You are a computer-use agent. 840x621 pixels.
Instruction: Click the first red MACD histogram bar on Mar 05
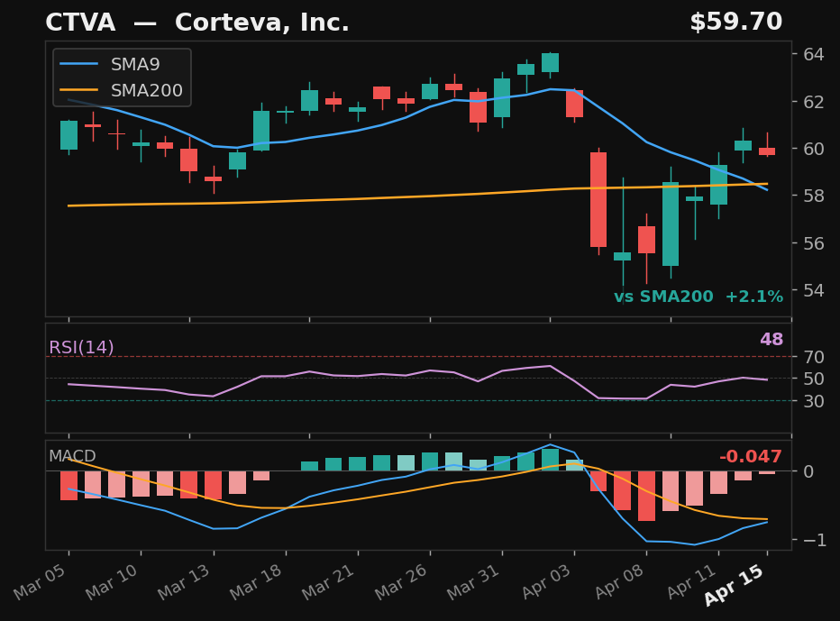point(68,486)
